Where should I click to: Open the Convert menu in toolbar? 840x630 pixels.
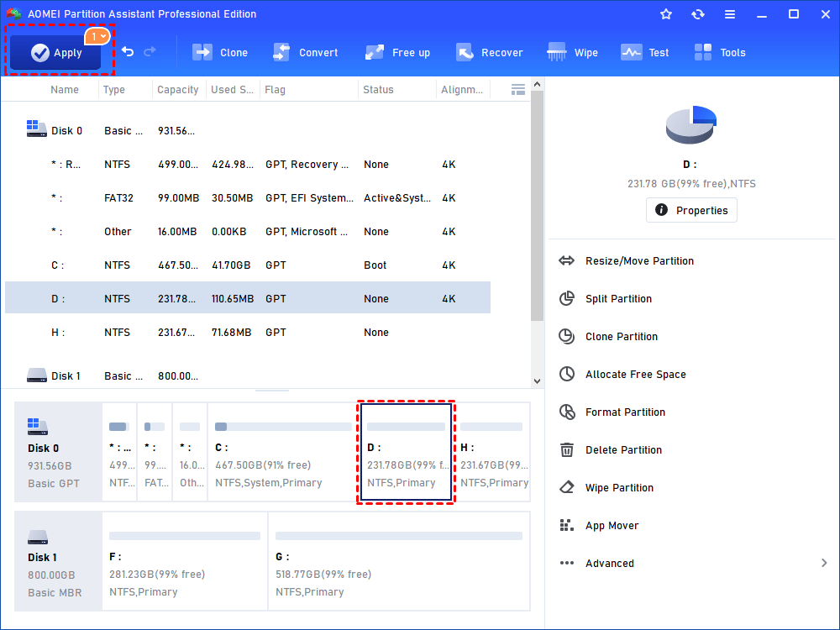[306, 52]
